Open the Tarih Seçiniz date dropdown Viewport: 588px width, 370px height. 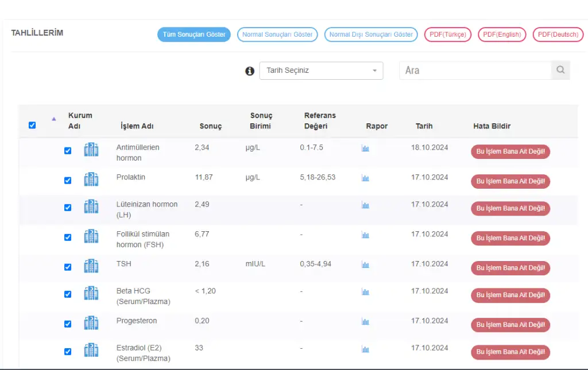tap(321, 71)
